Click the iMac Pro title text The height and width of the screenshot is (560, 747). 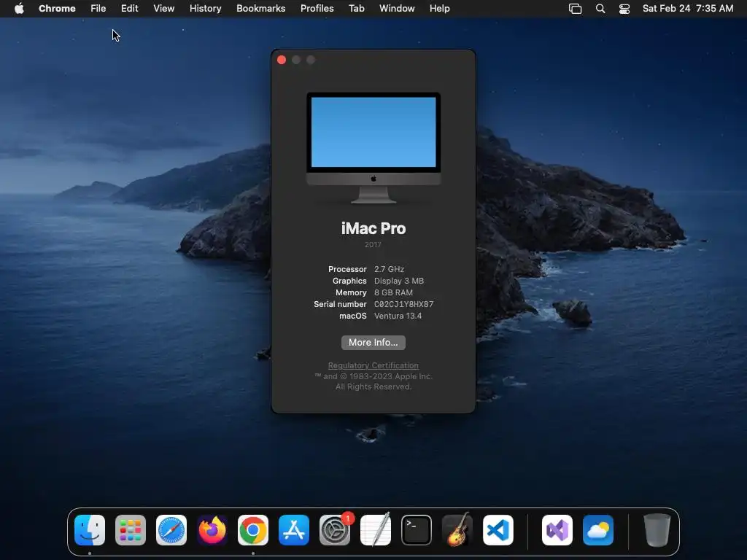pyautogui.click(x=373, y=228)
